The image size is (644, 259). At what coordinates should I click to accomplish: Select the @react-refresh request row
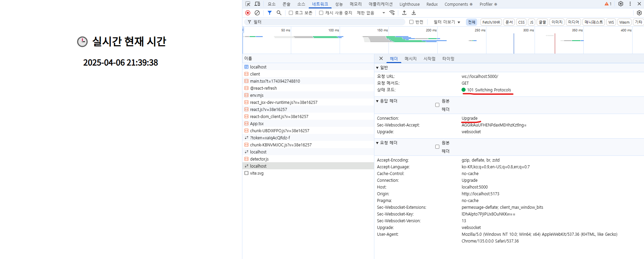coord(308,88)
